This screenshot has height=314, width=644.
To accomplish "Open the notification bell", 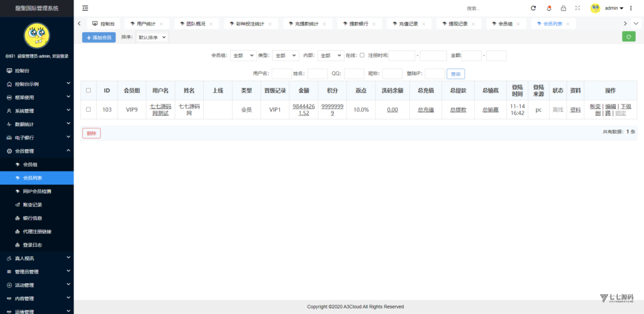I will point(549,8).
